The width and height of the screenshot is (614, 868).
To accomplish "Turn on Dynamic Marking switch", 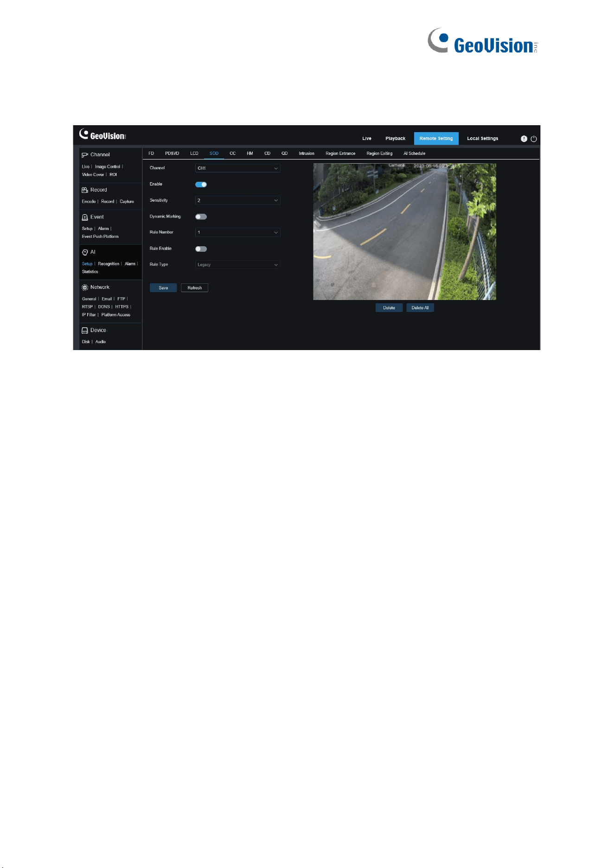I will (201, 217).
